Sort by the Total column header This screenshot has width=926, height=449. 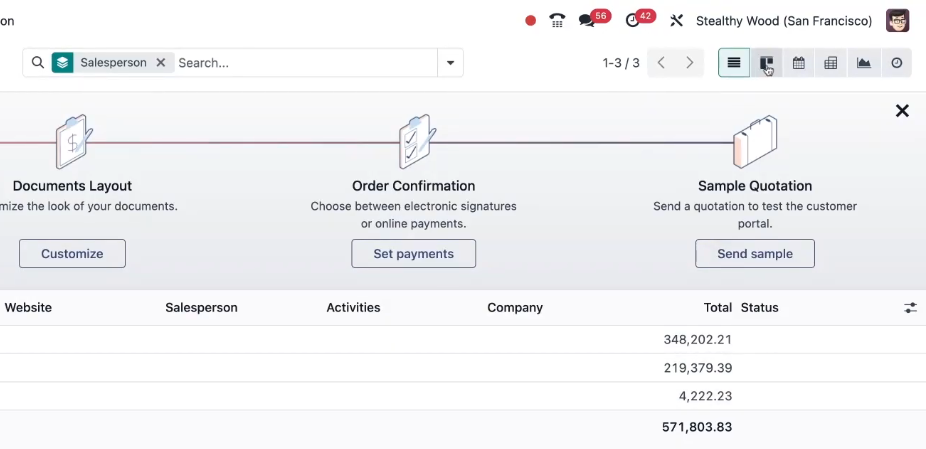(718, 308)
